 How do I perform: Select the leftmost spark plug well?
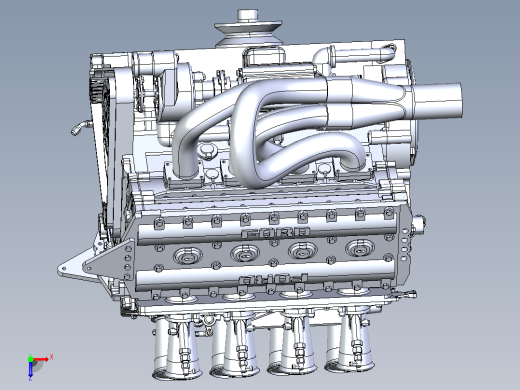coord(188,256)
